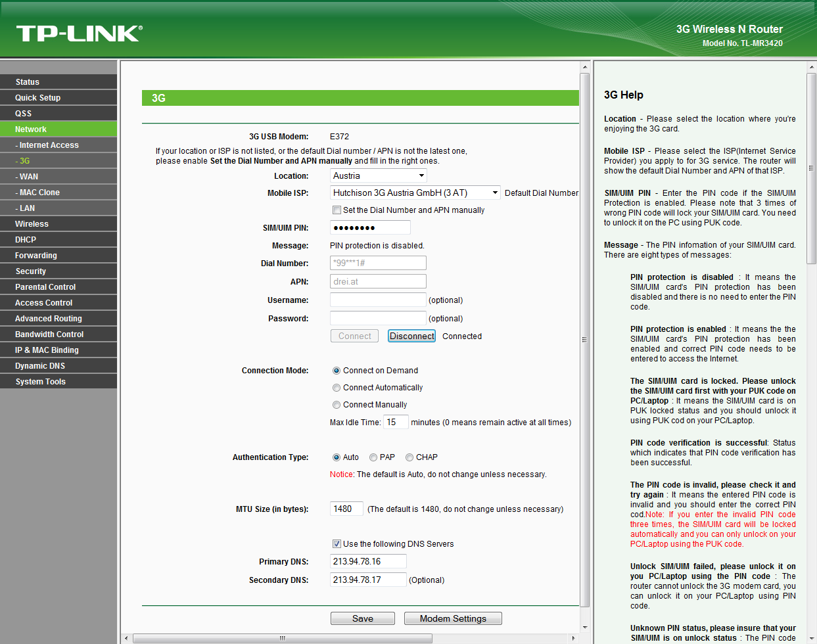Viewport: 817px width, 644px height.
Task: Click the Primary DNS input field
Action: coord(367,561)
